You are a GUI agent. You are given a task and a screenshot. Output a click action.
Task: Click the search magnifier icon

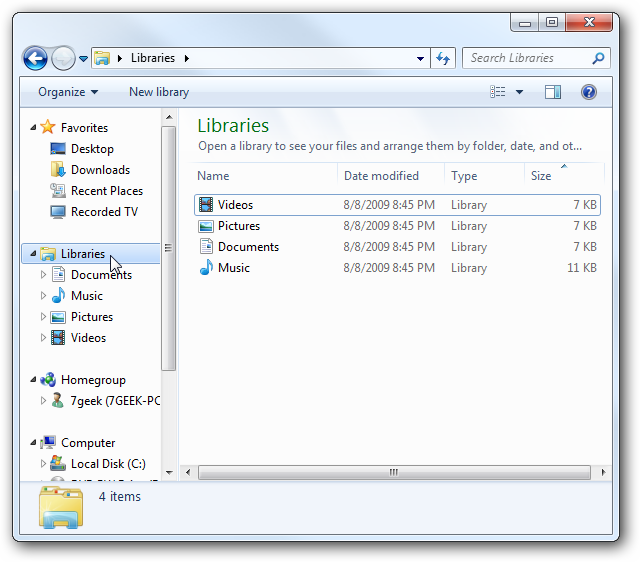click(x=598, y=58)
